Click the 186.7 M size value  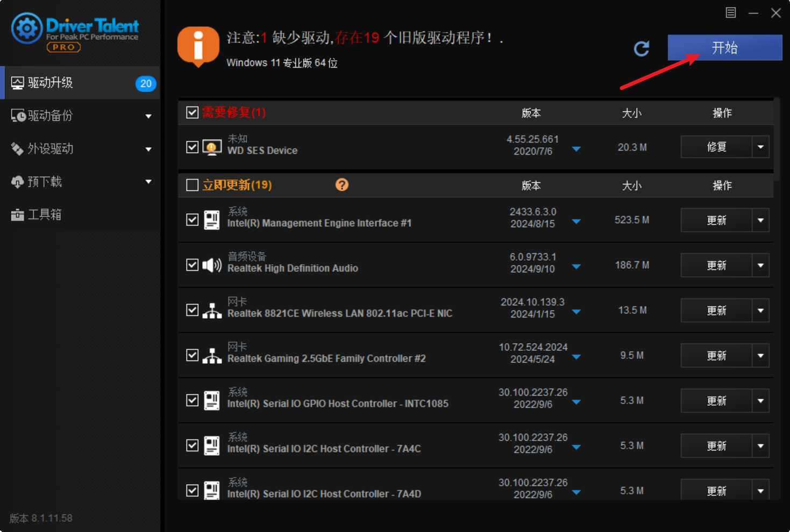pos(632,265)
